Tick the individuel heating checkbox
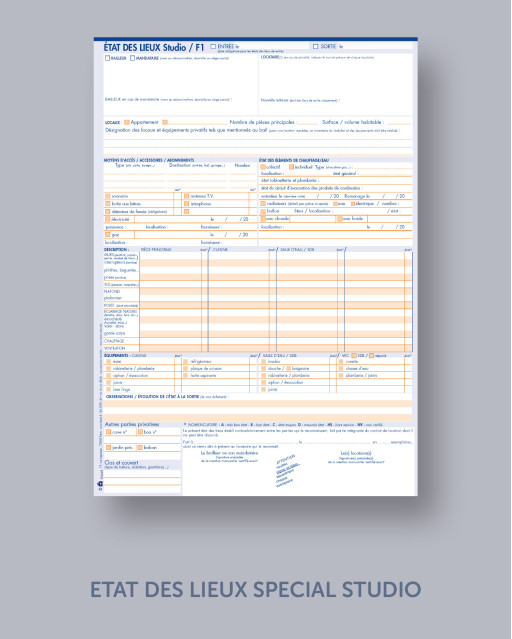512x639 pixels. point(291,167)
